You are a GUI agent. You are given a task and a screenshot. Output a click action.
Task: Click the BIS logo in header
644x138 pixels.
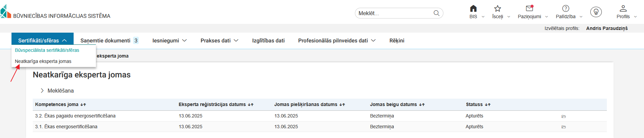pos(5,11)
